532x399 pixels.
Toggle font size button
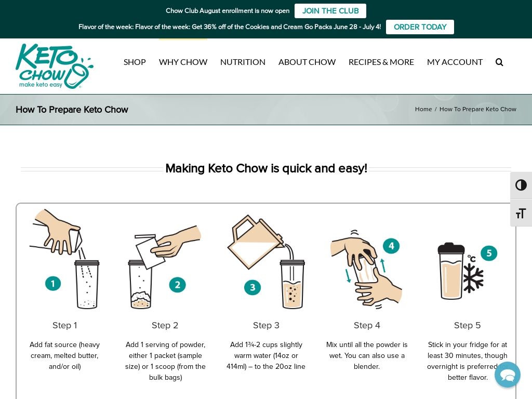tap(521, 213)
